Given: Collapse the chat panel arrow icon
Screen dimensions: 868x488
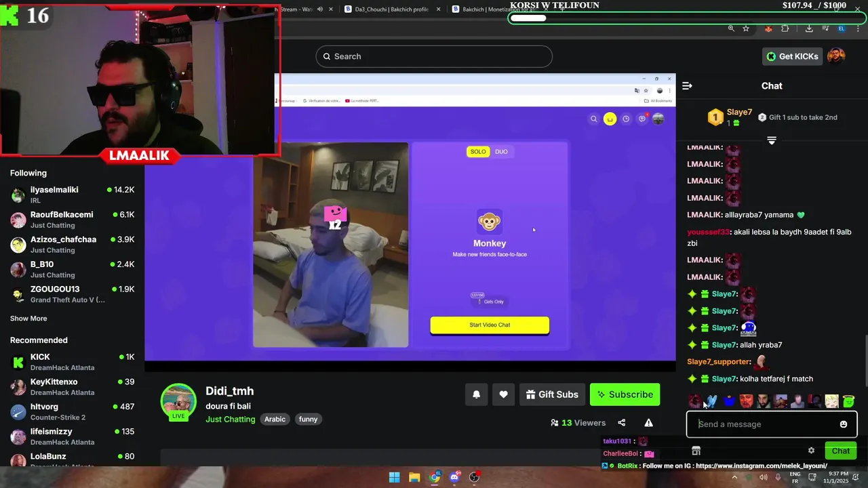Looking at the screenshot, I should coord(687,86).
